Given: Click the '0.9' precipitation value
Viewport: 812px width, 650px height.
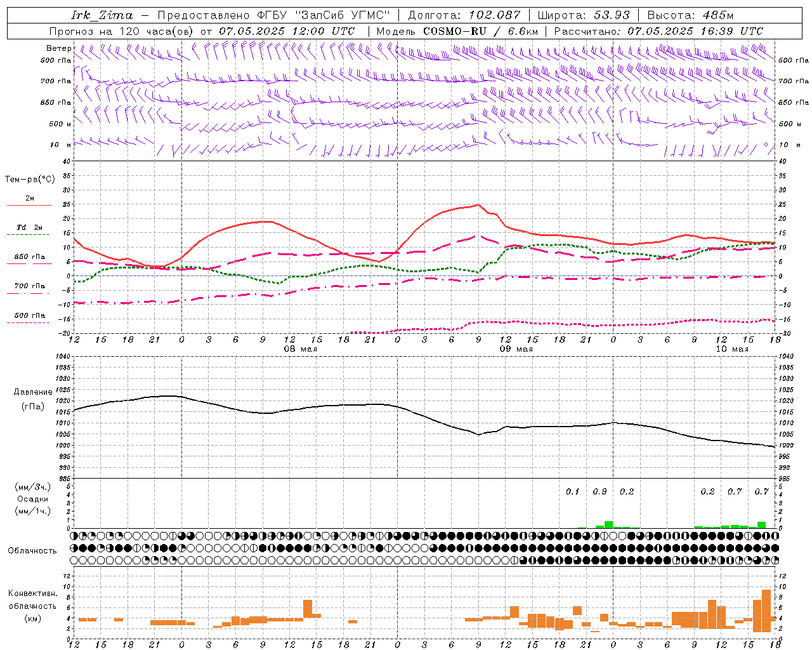Looking at the screenshot, I should 599,491.
